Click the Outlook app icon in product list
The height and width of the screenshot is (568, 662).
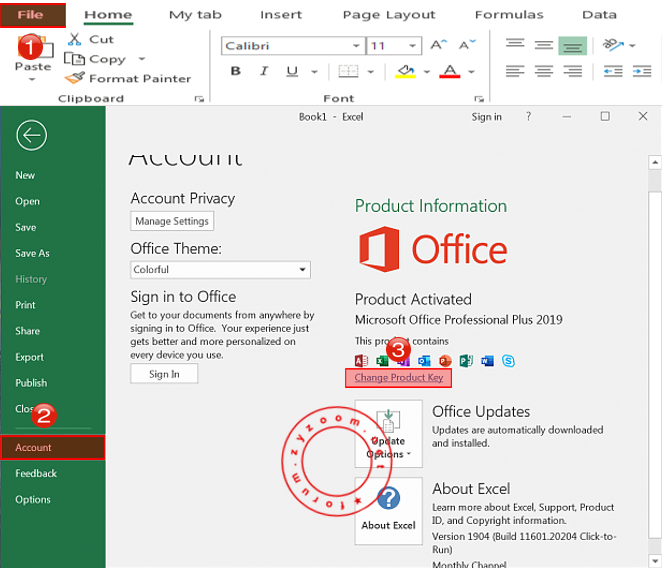[x=424, y=361]
